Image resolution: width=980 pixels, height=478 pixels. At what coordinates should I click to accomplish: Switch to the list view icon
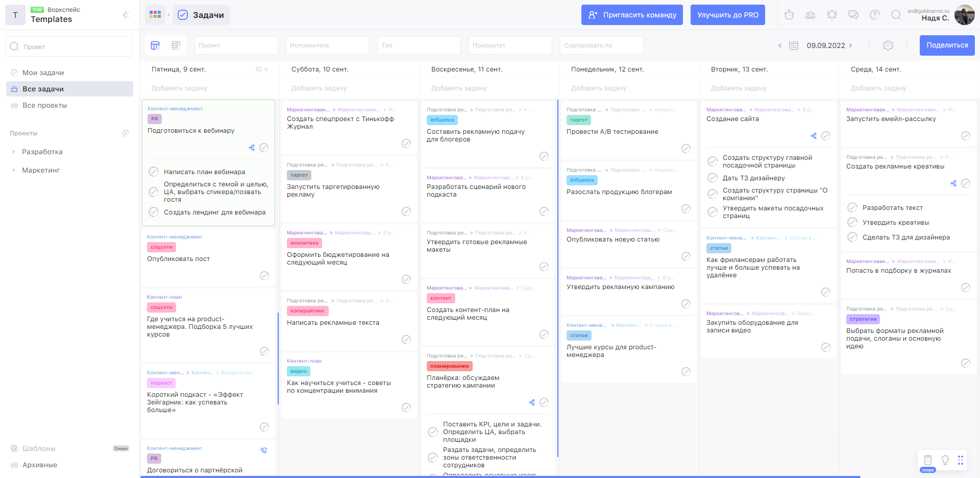click(x=176, y=45)
